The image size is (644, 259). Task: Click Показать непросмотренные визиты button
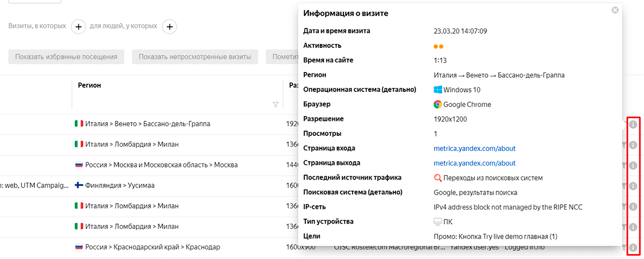coord(195,57)
